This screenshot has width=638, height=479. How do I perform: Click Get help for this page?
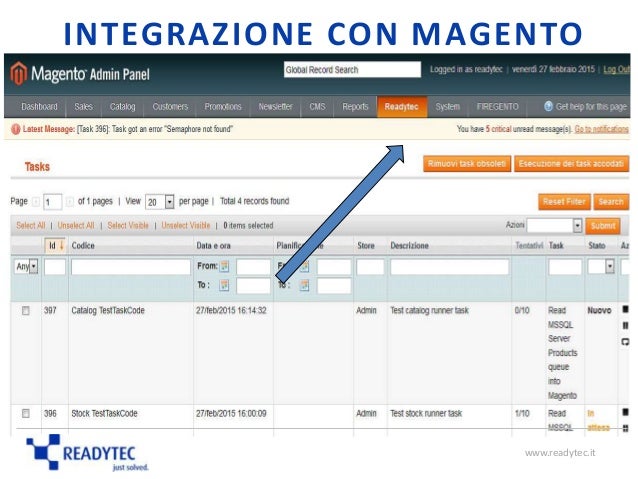591,107
